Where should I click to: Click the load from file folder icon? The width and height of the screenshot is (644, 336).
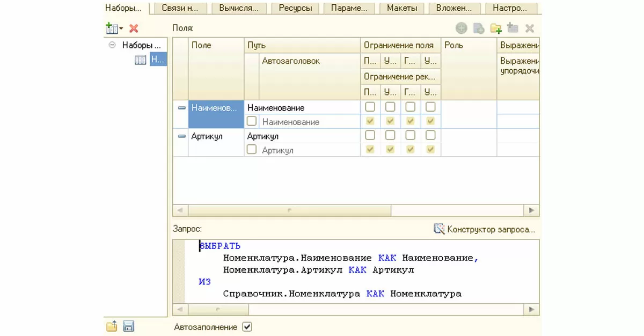tap(112, 326)
